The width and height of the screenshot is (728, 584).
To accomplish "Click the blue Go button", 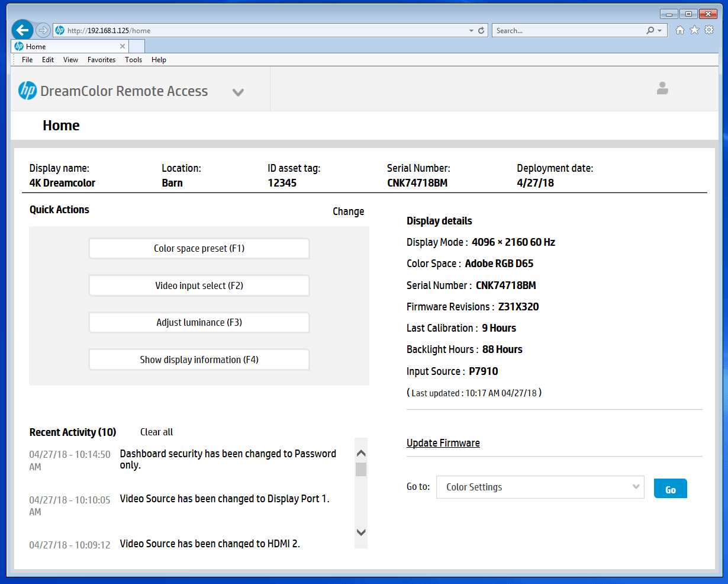I will [x=671, y=489].
